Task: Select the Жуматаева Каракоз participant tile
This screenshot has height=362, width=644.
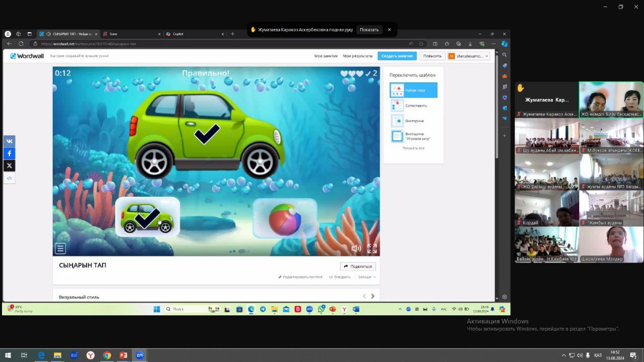Action: (x=546, y=100)
